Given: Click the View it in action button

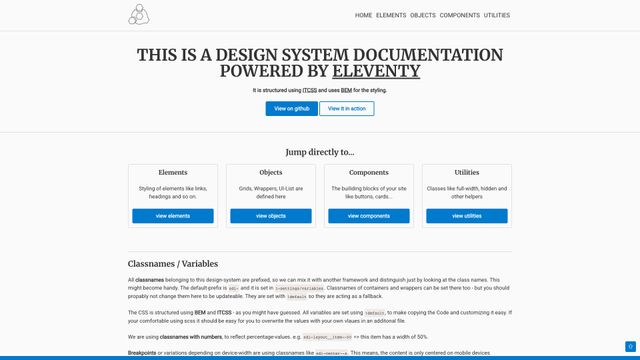Looking at the screenshot, I should click(347, 109).
